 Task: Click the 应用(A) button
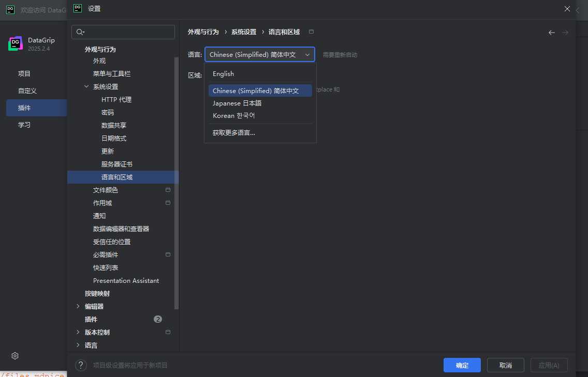coord(549,366)
